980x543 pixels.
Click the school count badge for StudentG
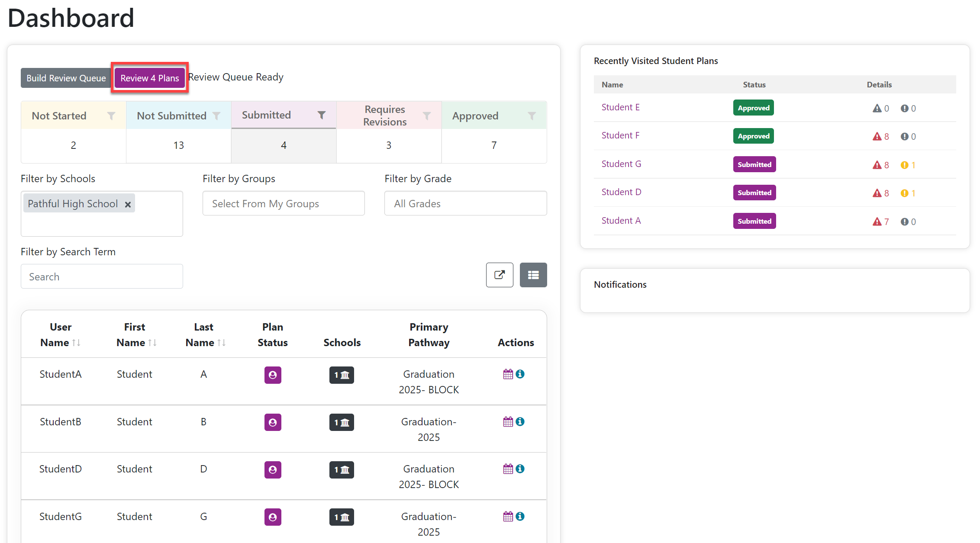(x=342, y=517)
